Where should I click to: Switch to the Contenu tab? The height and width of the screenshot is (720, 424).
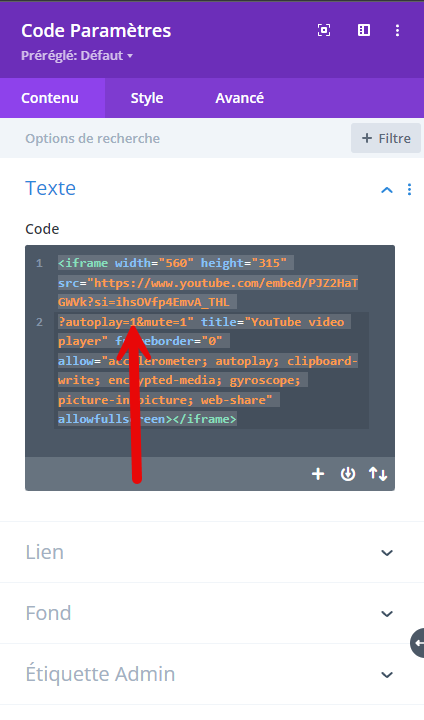(50, 98)
